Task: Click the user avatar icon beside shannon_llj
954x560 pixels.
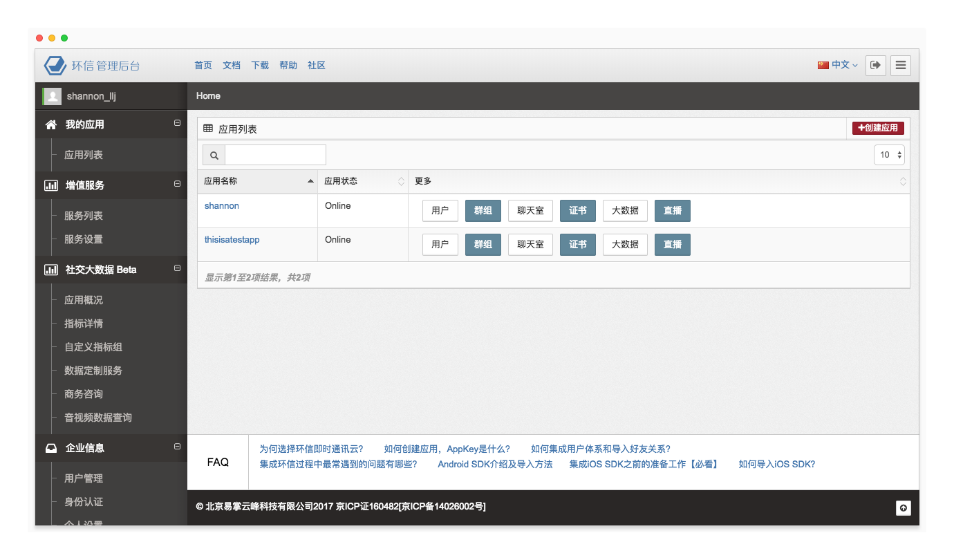Action: tap(52, 96)
